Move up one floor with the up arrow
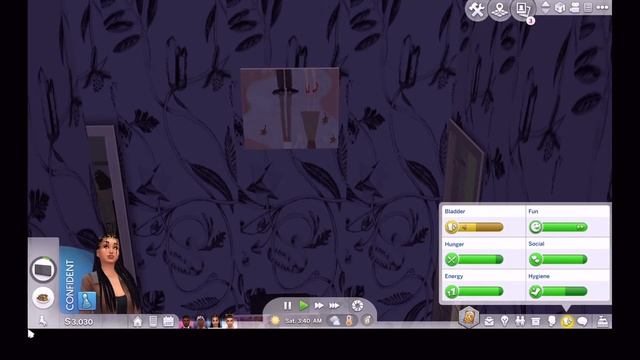 [545, 4]
